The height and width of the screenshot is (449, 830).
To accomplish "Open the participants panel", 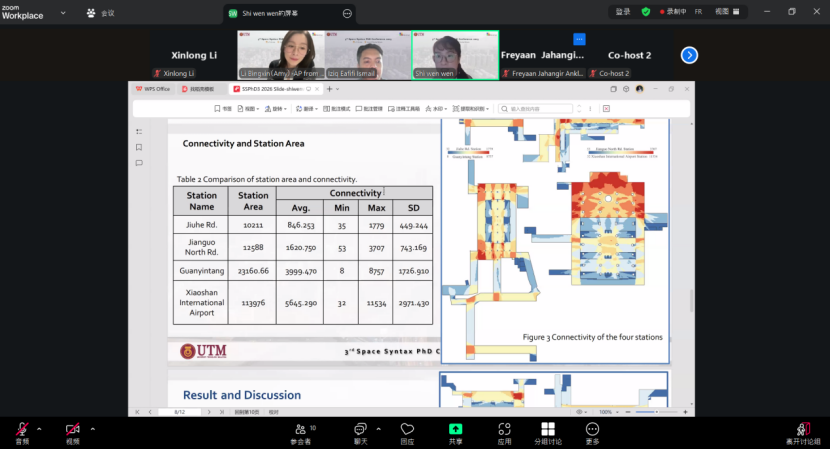I will click(301, 432).
